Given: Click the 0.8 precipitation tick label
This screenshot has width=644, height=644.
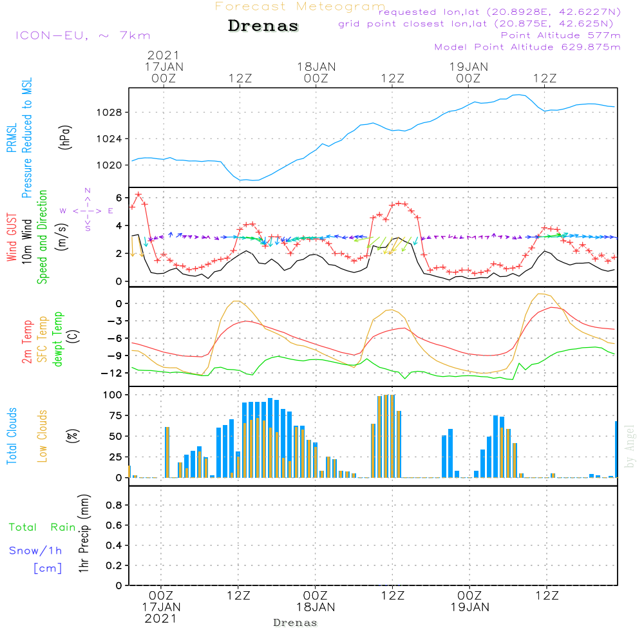Looking at the screenshot, I should coord(114,505).
